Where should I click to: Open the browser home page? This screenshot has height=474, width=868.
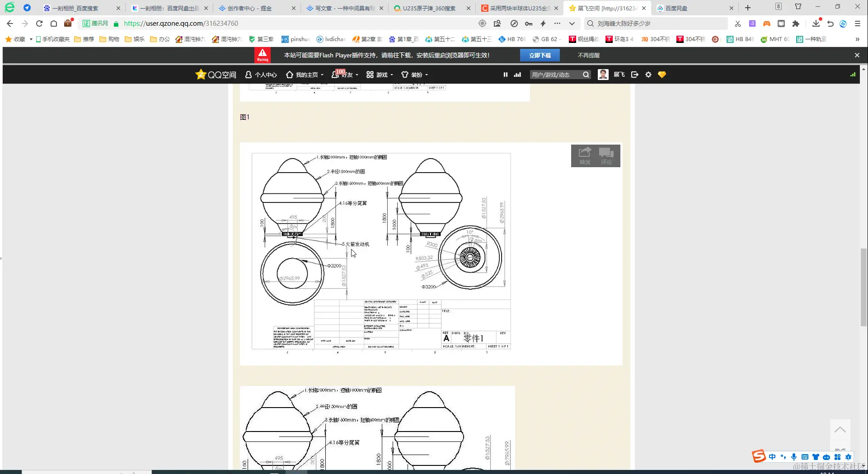pos(54,23)
